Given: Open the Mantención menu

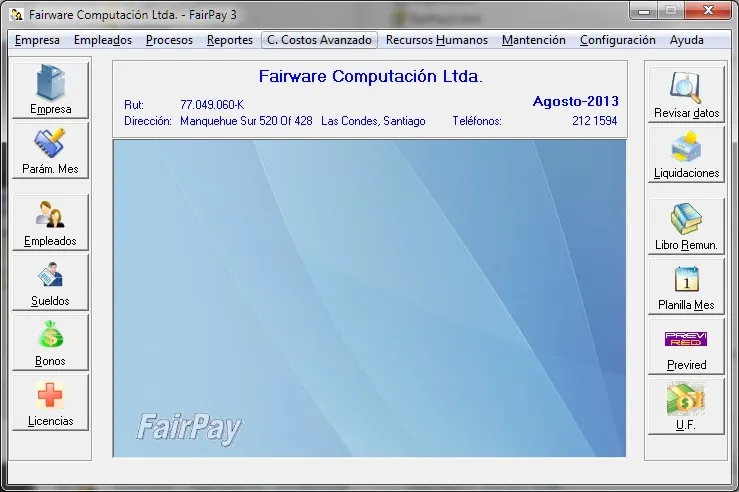Looking at the screenshot, I should pyautogui.click(x=534, y=40).
